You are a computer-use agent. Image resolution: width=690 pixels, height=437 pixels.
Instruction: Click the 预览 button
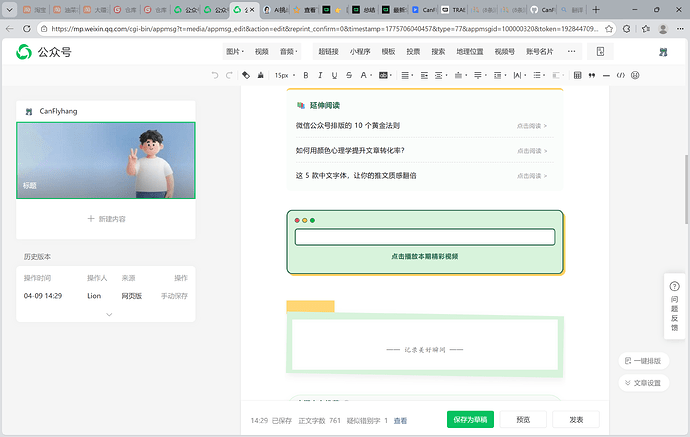point(523,420)
